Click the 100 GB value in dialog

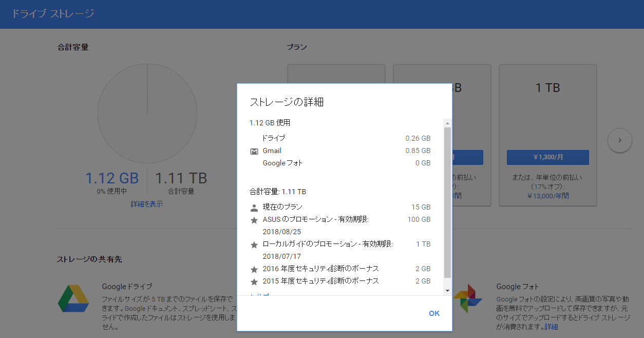click(419, 219)
